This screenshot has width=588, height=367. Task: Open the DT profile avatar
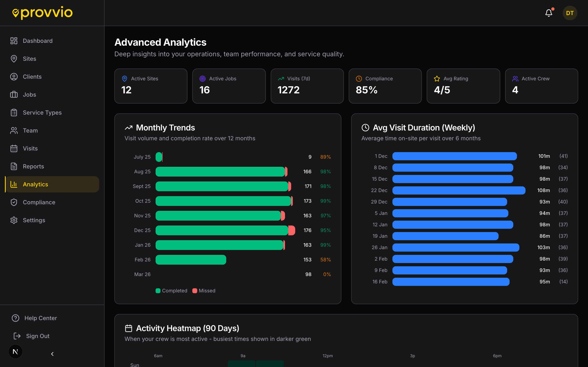[x=570, y=13]
